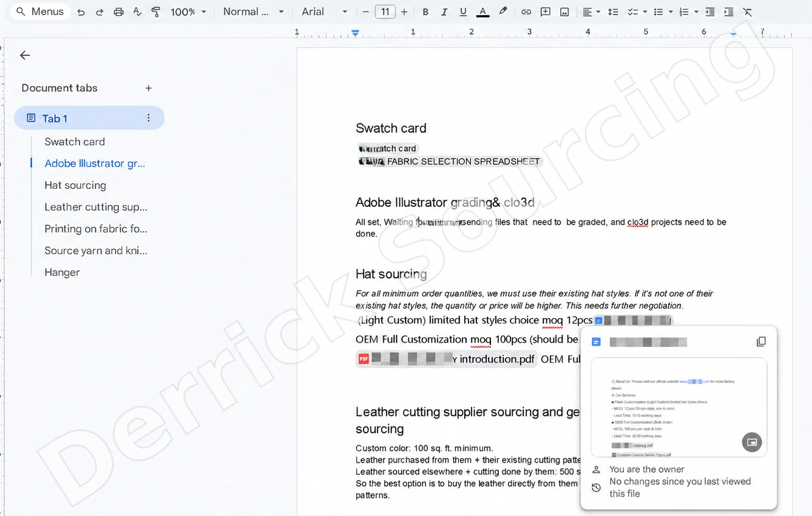Increase font size with plus button

405,12
